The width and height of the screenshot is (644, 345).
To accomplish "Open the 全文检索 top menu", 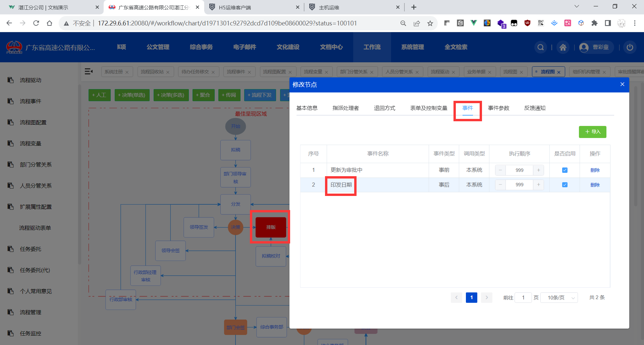I will (456, 47).
